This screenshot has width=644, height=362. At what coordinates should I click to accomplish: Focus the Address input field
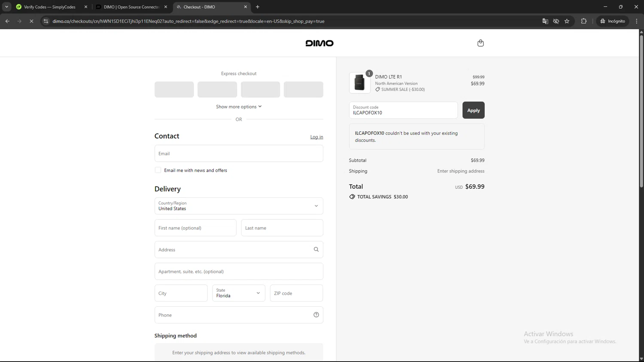coord(239,250)
